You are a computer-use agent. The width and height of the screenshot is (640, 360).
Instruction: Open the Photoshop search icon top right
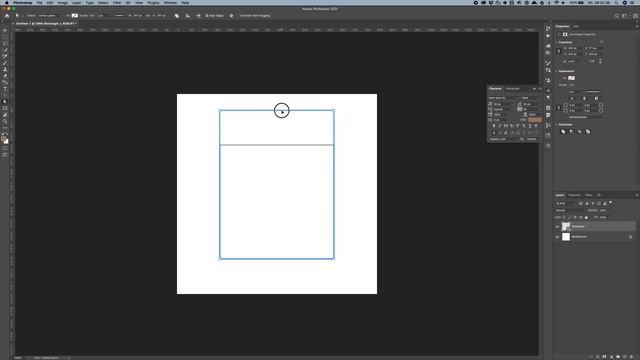coord(616,16)
